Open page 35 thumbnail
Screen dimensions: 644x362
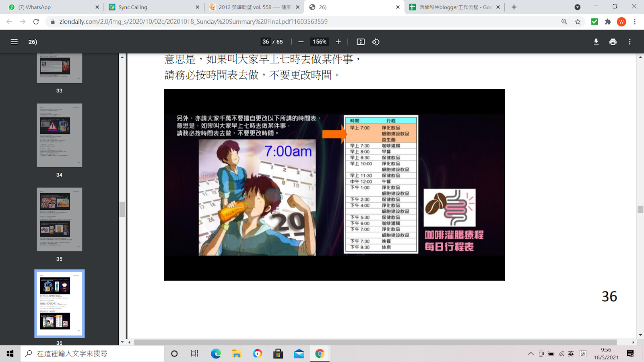[x=60, y=220]
